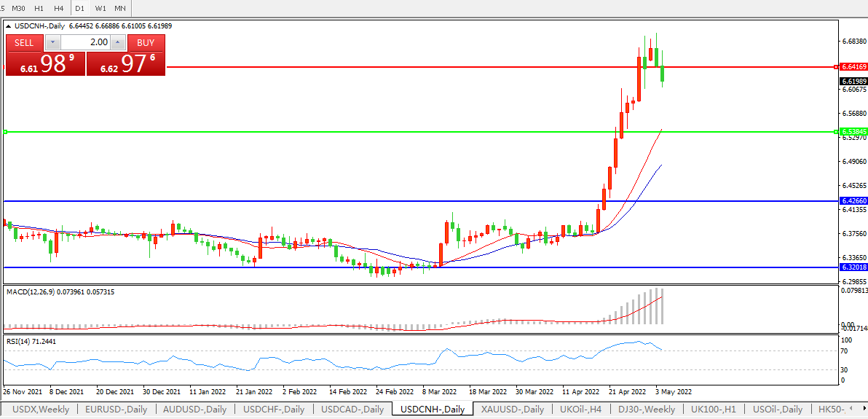The height and width of the screenshot is (419, 868).
Task: Collapse the one-click trading panel triangle
Action: pos(8,26)
